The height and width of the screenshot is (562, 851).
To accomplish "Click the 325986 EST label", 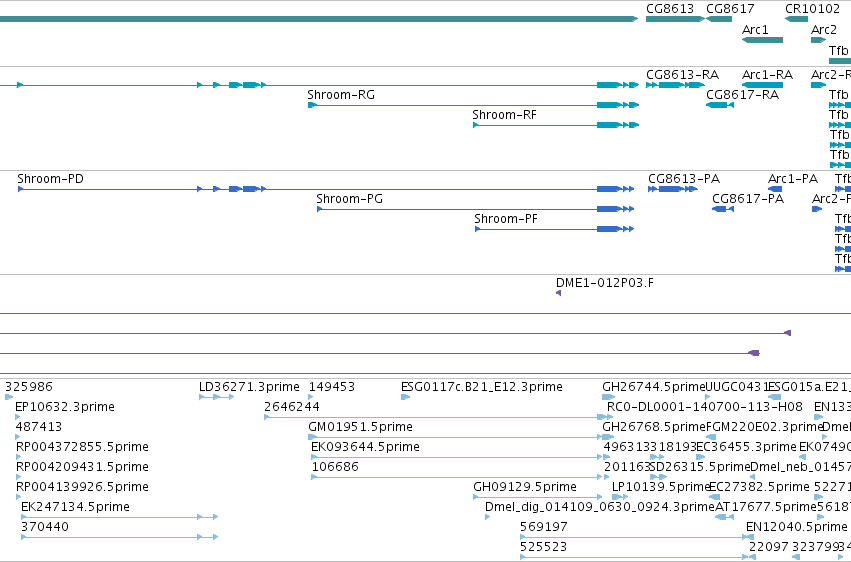I will 29,387.
